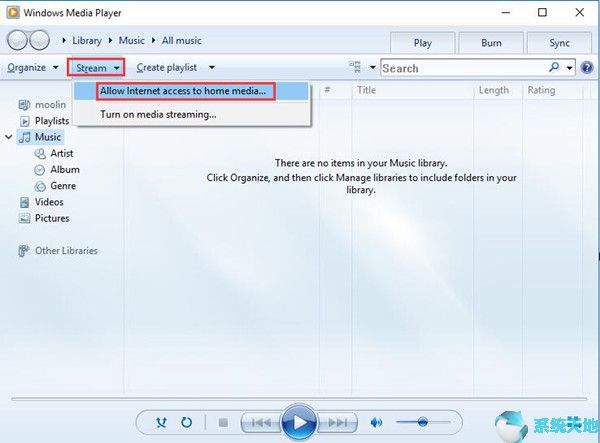Click the Other Libraries icon

click(24, 251)
